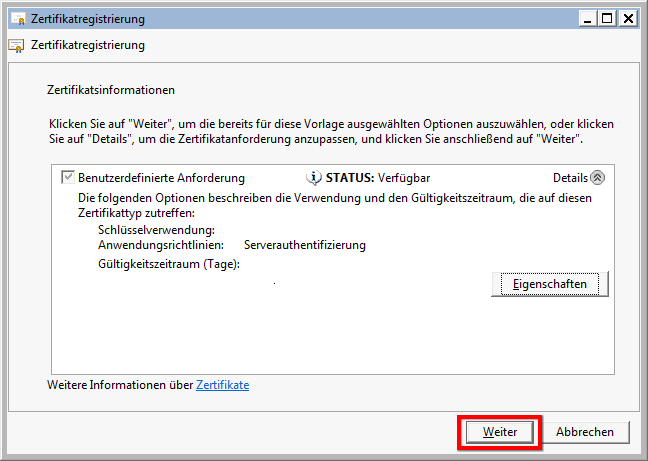Click the certificate icon beside the Zertifikatregistrierung header
The height and width of the screenshot is (461, 648).
point(16,45)
